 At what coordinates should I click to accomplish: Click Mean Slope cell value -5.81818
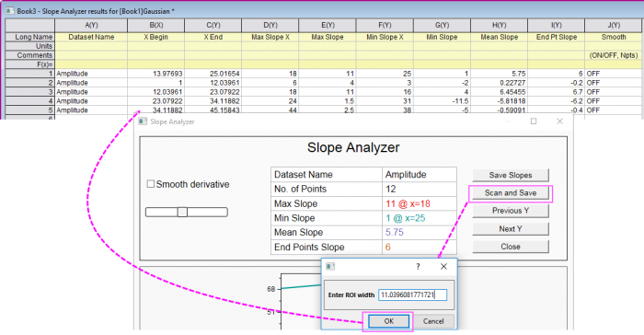(x=499, y=101)
